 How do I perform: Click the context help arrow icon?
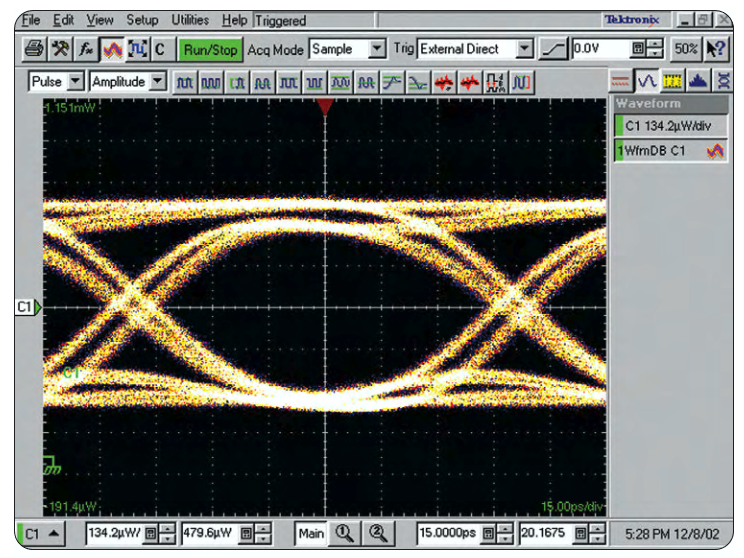[x=716, y=49]
